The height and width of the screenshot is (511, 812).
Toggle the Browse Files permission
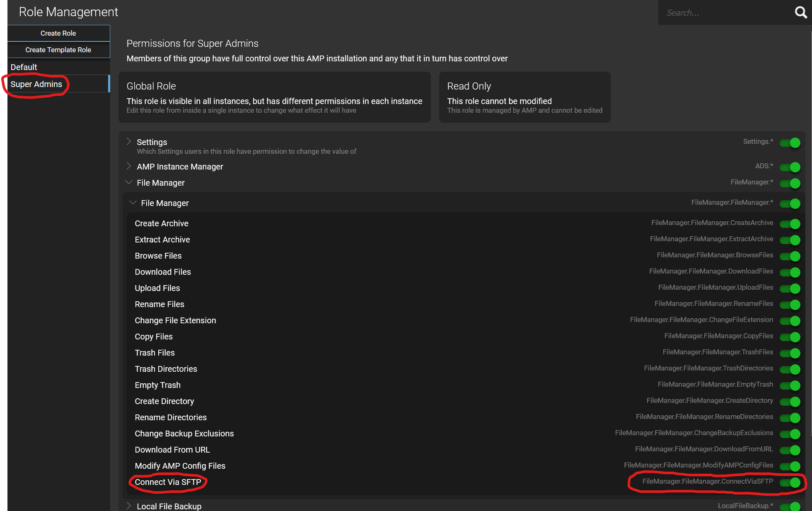(790, 256)
